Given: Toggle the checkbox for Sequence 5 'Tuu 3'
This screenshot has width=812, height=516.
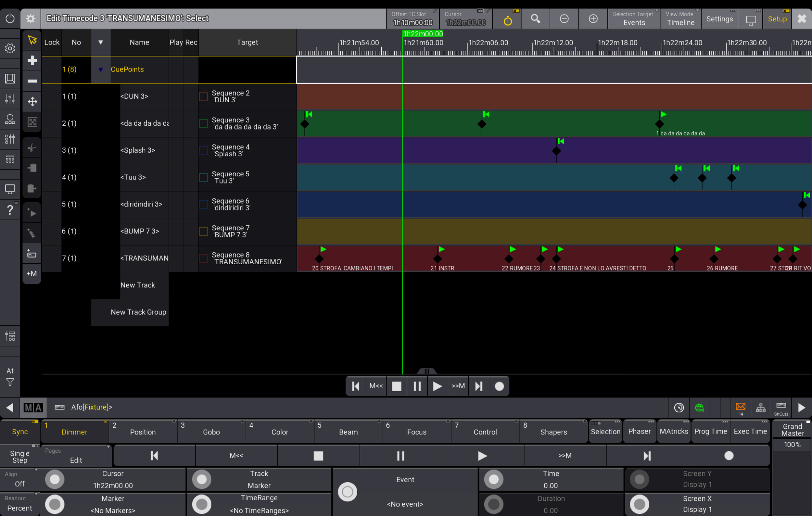Looking at the screenshot, I should 203,178.
